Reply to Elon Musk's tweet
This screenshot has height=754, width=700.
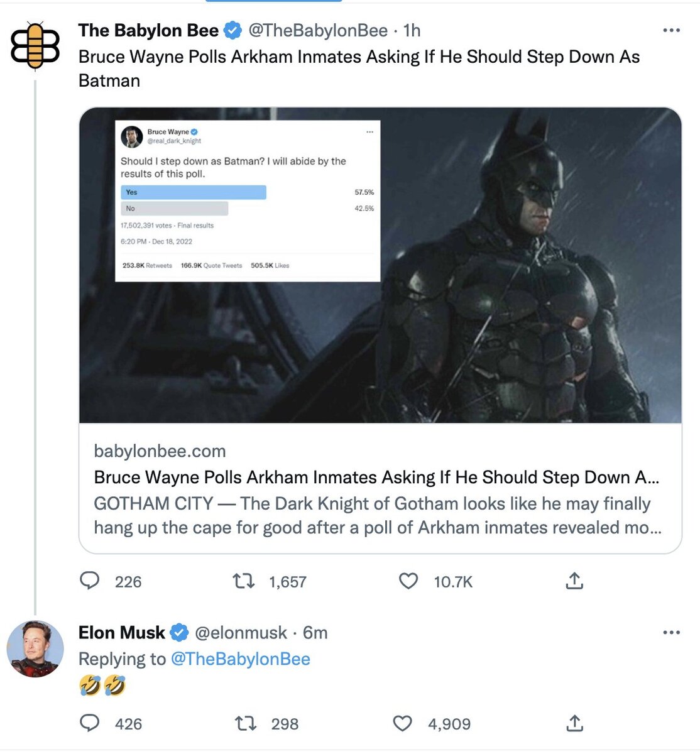[90, 723]
